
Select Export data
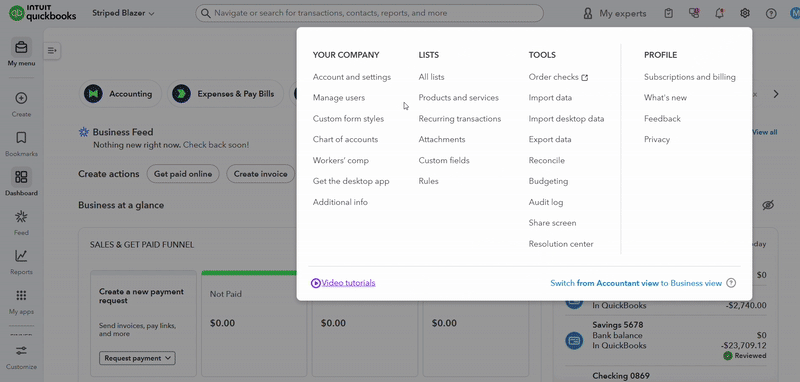click(550, 139)
